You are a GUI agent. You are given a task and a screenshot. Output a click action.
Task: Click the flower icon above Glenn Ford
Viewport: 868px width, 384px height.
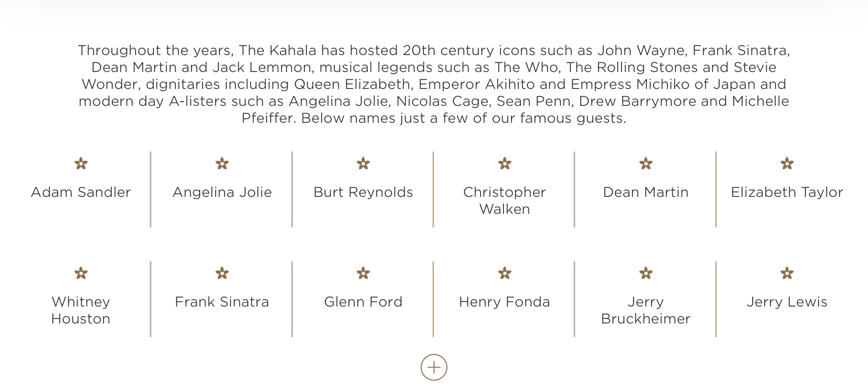363,273
